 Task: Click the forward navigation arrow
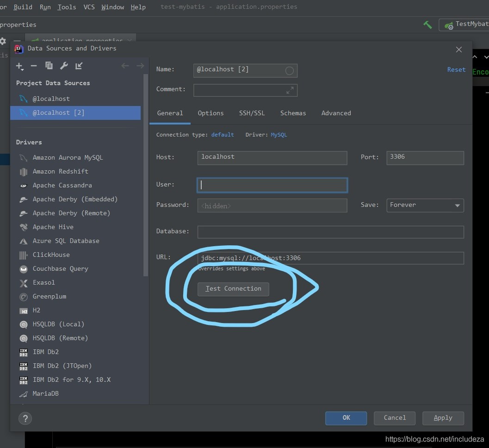point(140,66)
